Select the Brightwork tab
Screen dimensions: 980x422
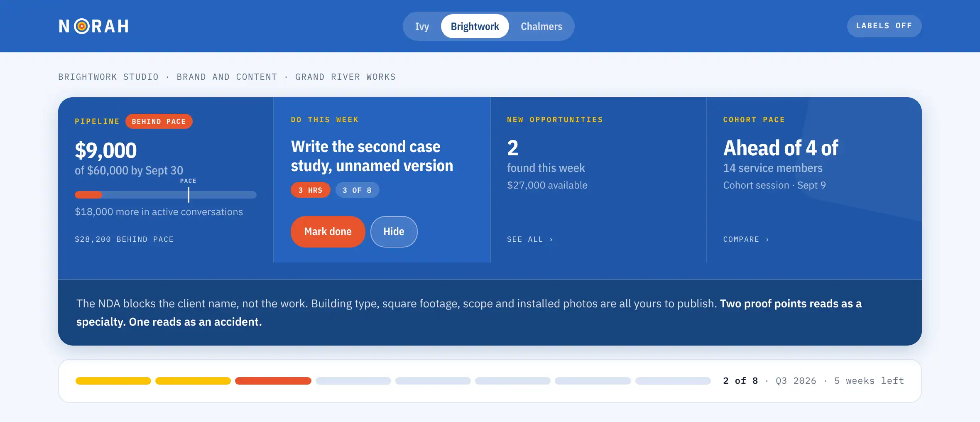[475, 26]
